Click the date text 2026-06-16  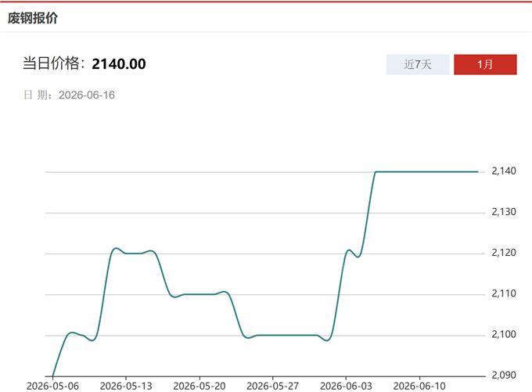click(x=87, y=95)
